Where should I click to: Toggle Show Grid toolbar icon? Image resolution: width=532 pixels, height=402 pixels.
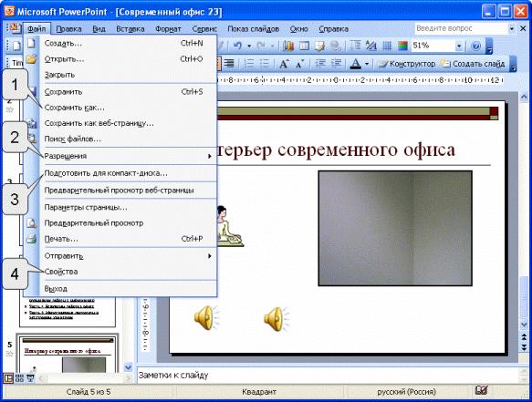click(x=387, y=46)
